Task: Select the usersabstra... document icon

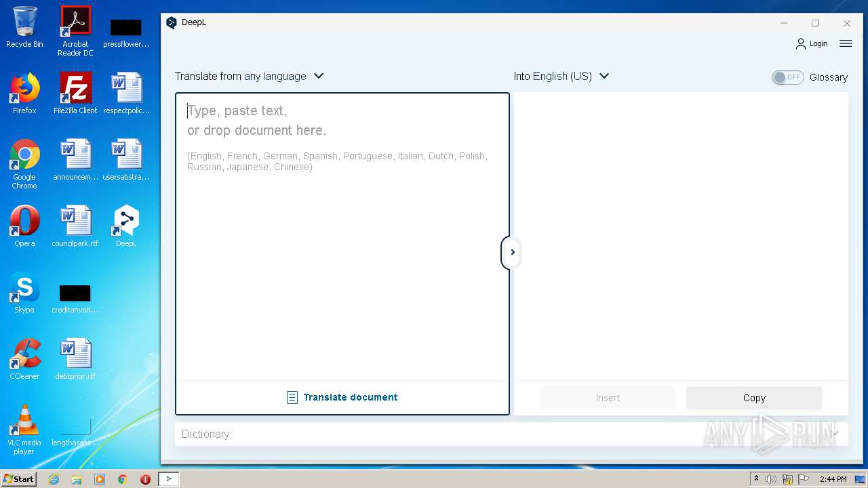Action: tap(126, 160)
